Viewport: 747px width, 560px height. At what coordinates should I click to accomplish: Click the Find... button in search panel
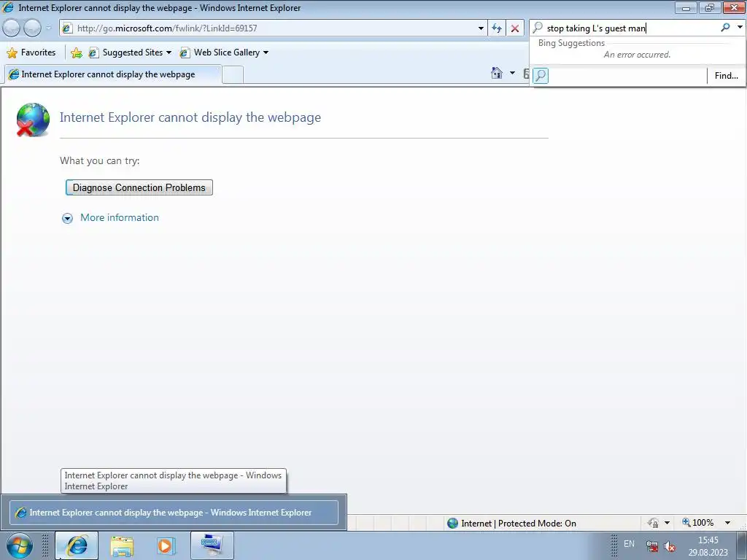pos(726,76)
